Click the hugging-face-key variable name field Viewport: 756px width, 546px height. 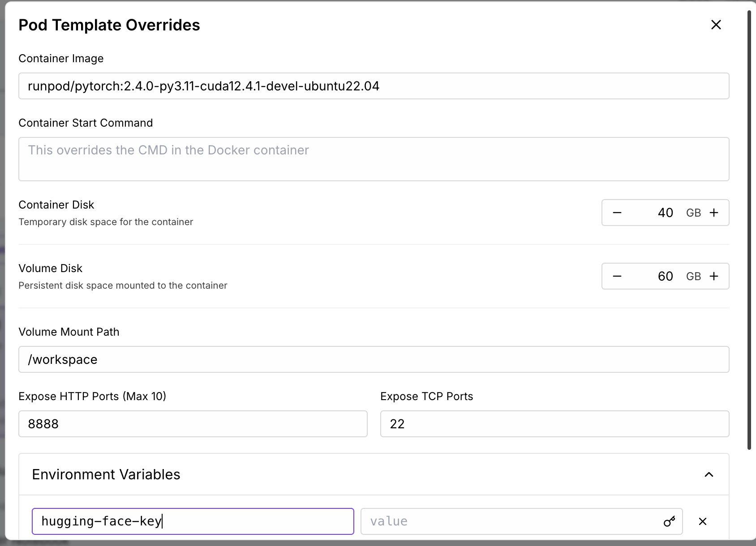193,521
